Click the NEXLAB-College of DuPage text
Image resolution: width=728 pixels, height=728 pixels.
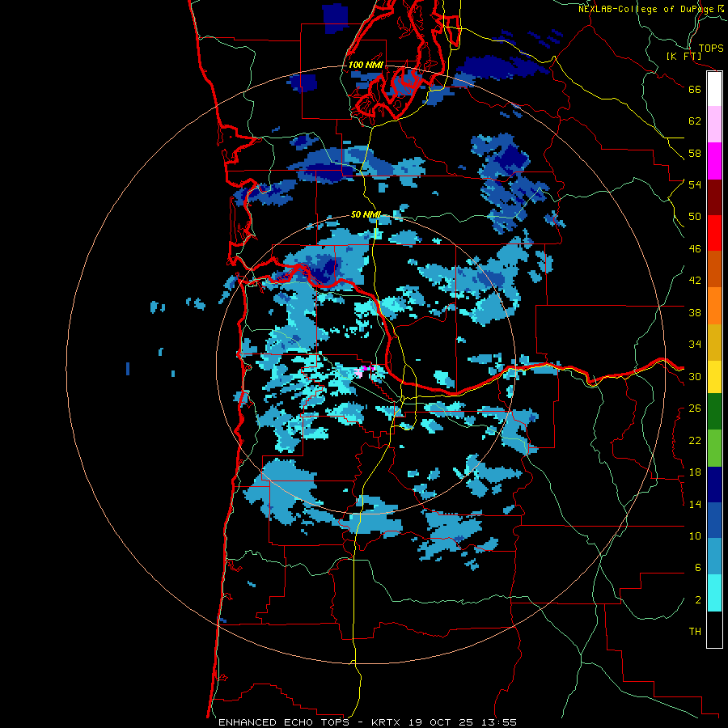[x=646, y=9]
